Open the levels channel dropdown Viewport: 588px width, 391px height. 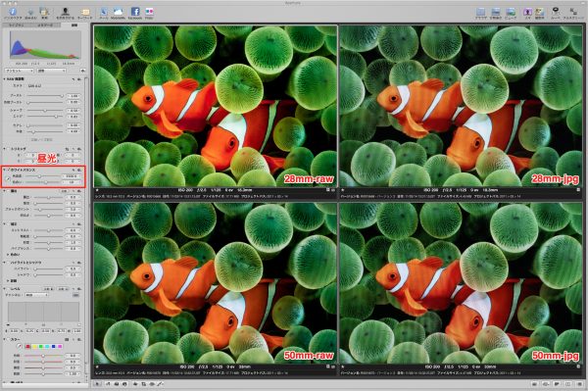click(36, 295)
